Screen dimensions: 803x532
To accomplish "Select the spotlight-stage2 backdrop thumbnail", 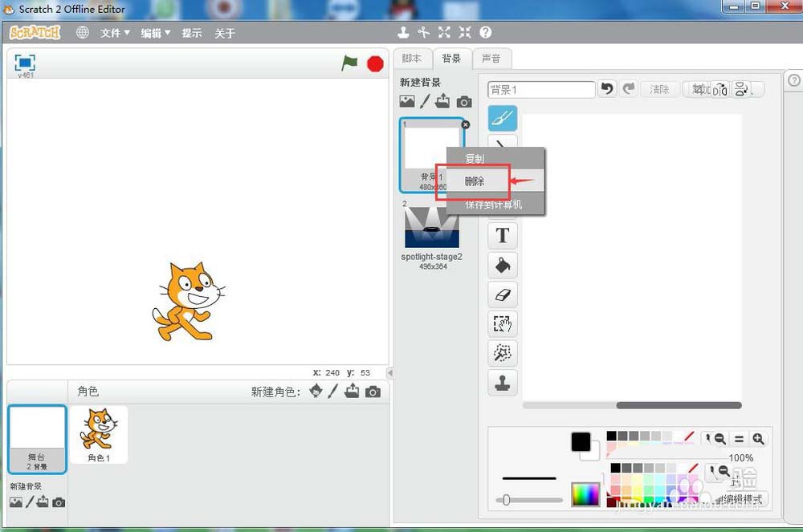I will [x=432, y=228].
